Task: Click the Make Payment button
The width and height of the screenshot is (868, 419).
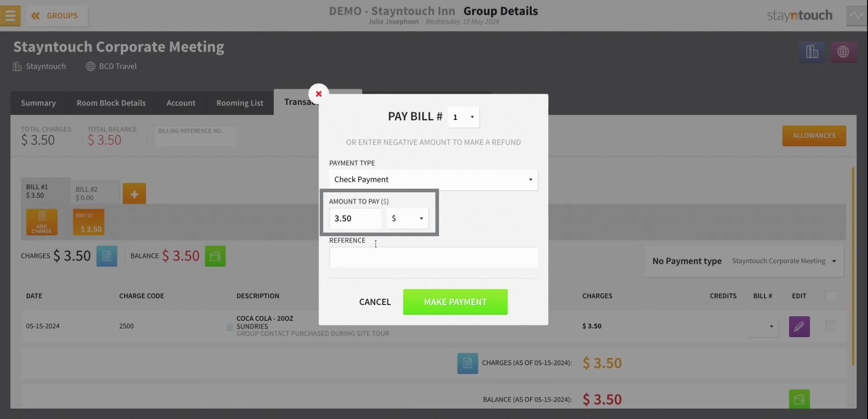Action: 455,302
